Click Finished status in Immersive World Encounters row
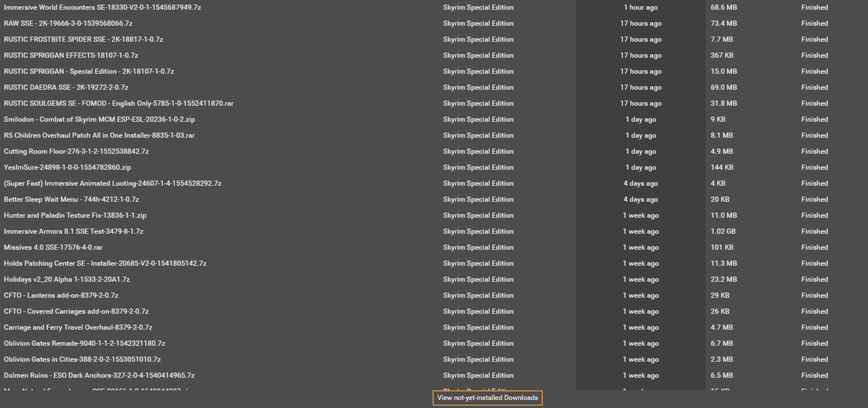The width and height of the screenshot is (868, 408). tap(814, 7)
